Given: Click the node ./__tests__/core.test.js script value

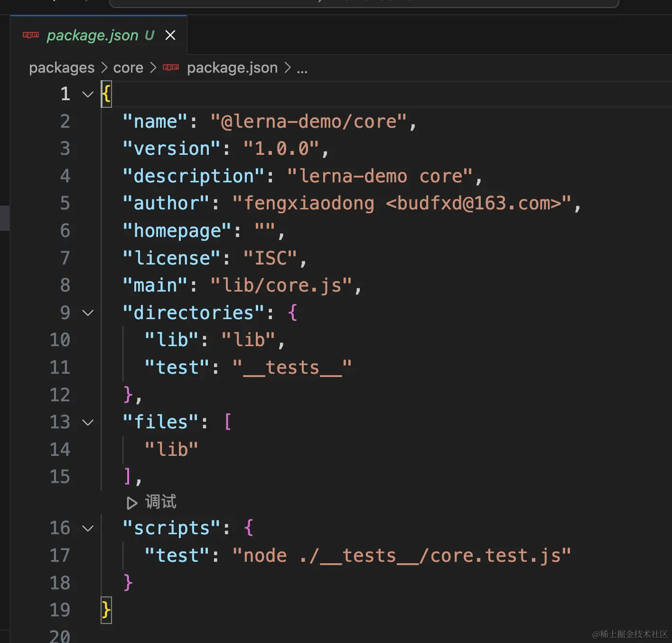Looking at the screenshot, I should [x=402, y=556].
